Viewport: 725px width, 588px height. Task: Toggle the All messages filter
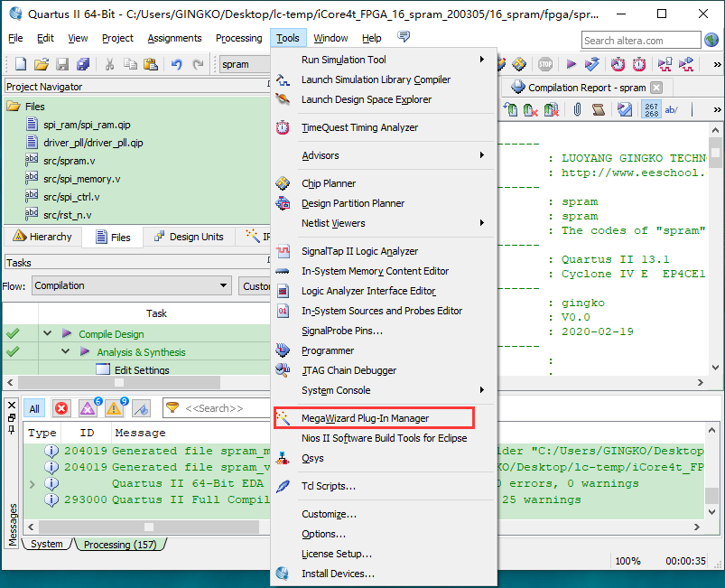(x=34, y=408)
